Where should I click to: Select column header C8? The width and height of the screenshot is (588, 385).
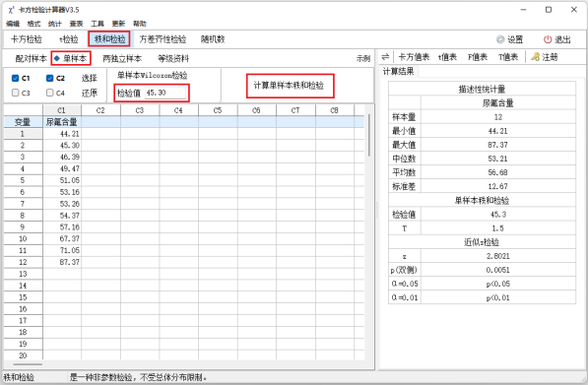(334, 110)
